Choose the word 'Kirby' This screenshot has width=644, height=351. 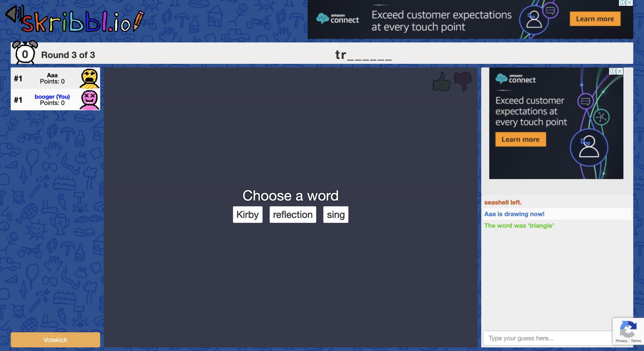point(247,214)
